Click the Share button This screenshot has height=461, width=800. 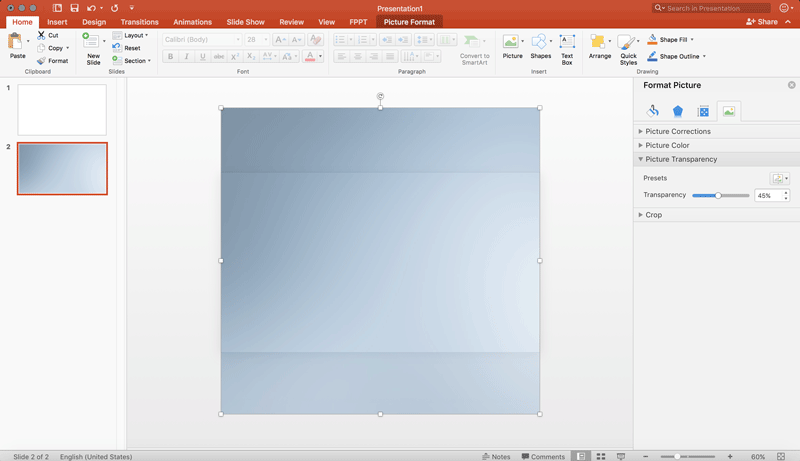(x=762, y=21)
